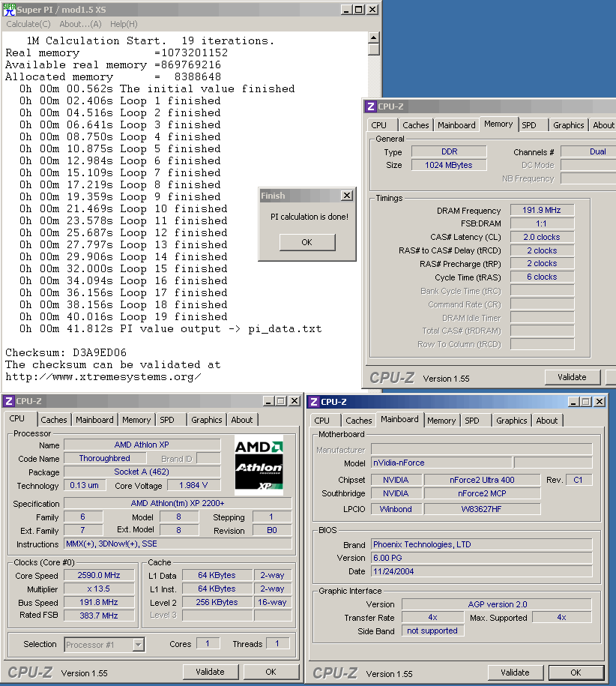Click Validate in the Mainboard CPU-Z window
The image size is (616, 686).
click(516, 673)
